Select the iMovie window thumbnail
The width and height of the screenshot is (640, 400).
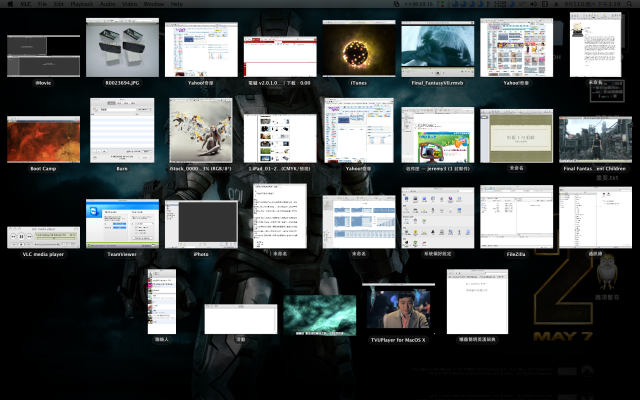pyautogui.click(x=43, y=56)
